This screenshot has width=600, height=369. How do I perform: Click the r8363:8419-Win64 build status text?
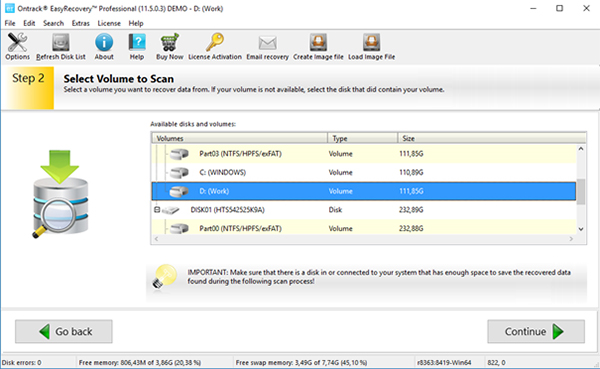(x=444, y=362)
